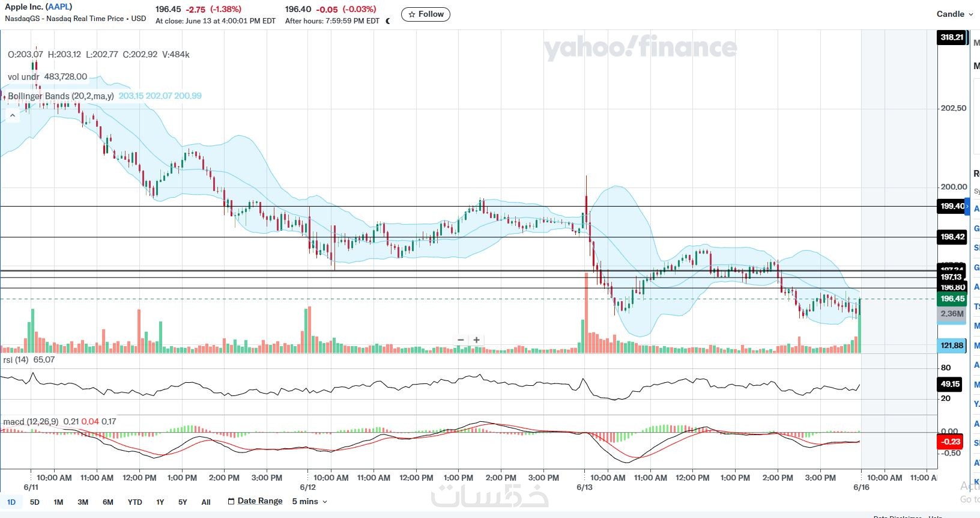Click the green 196.45 current price tag
Screen dimensions: 980x518
[x=952, y=299]
